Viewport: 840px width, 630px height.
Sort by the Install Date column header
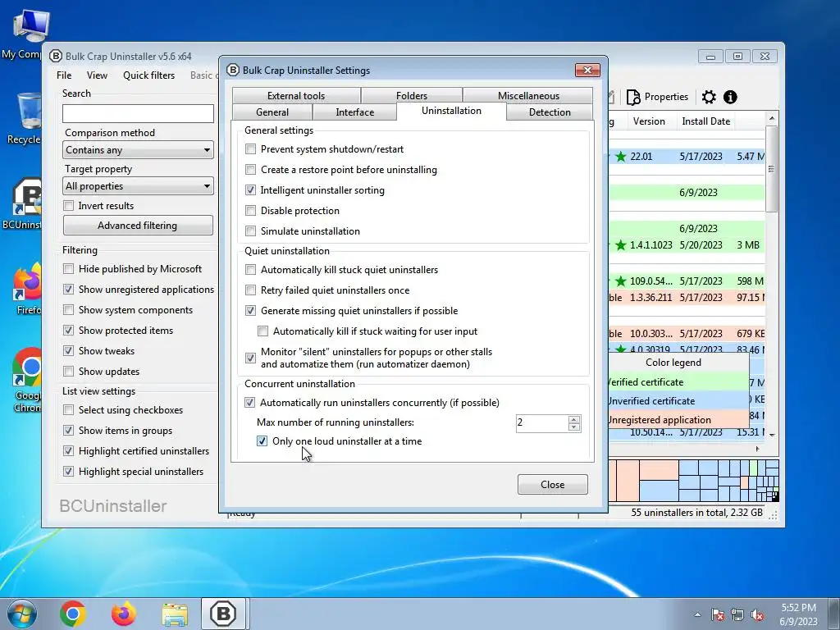pyautogui.click(x=705, y=121)
